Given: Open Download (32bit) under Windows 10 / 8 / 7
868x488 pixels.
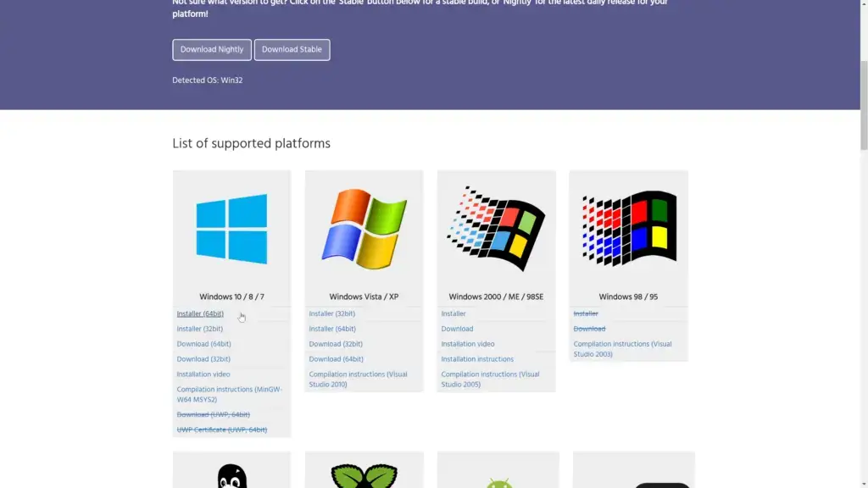Looking at the screenshot, I should [x=203, y=359].
